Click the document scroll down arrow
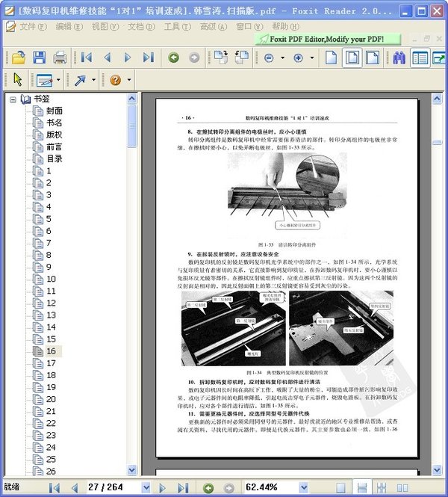The width and height of the screenshot is (448, 497). [437, 470]
